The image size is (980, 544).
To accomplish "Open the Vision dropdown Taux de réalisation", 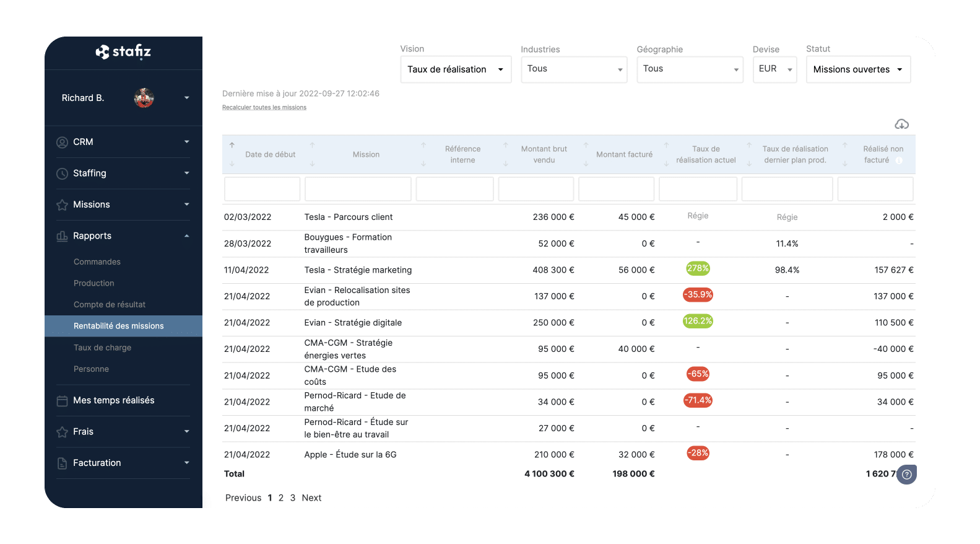I will pos(456,69).
